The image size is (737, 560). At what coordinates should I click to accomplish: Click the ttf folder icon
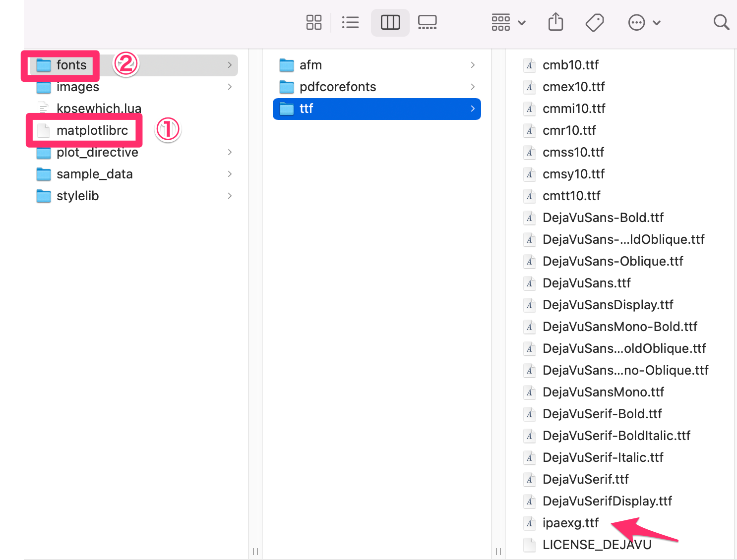coord(286,109)
